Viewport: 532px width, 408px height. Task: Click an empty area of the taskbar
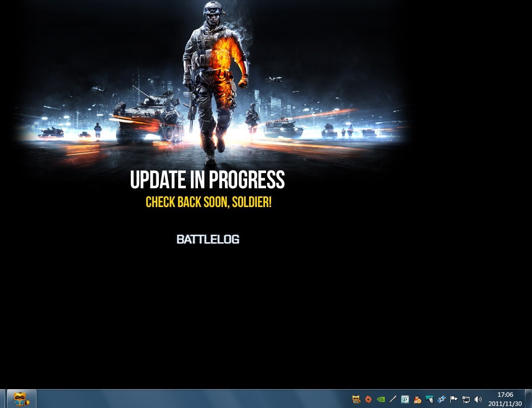[193, 399]
